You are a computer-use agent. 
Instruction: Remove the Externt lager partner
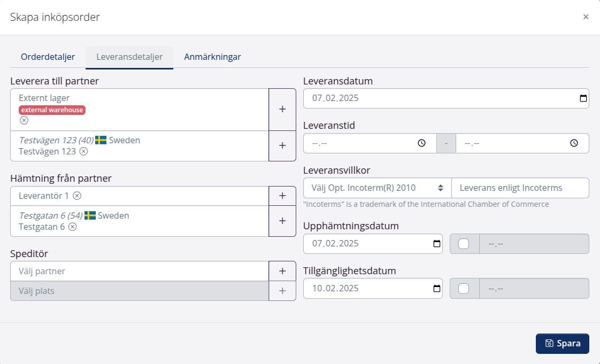coord(24,120)
